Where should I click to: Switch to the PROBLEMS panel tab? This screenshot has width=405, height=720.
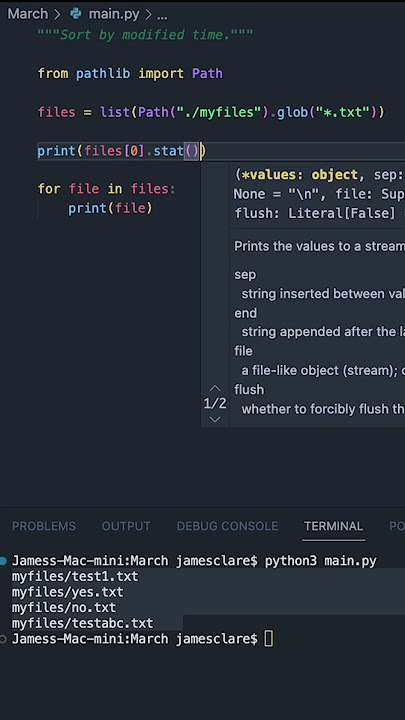coord(44,526)
